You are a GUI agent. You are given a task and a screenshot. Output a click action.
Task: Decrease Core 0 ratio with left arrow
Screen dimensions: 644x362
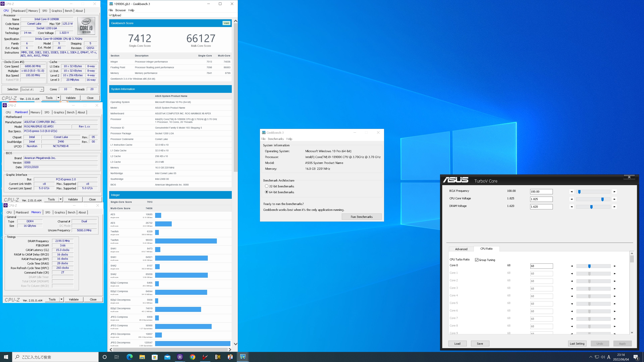(x=572, y=266)
